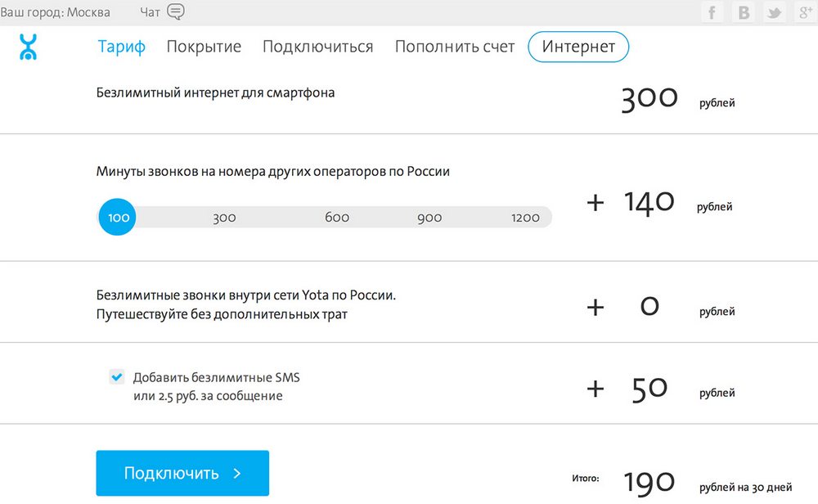Screen dimensions: 818x504
Task: Open the chat speech bubble icon
Action: pyautogui.click(x=175, y=12)
